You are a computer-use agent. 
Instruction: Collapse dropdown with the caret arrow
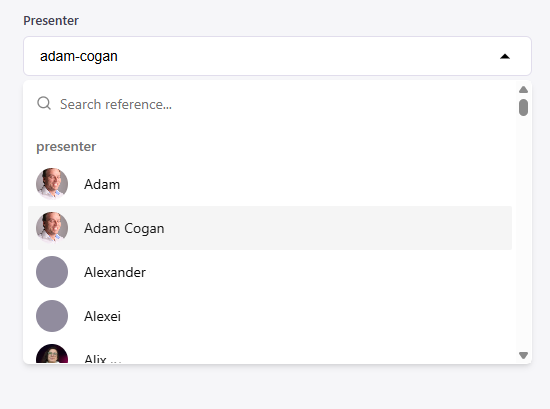click(x=505, y=56)
